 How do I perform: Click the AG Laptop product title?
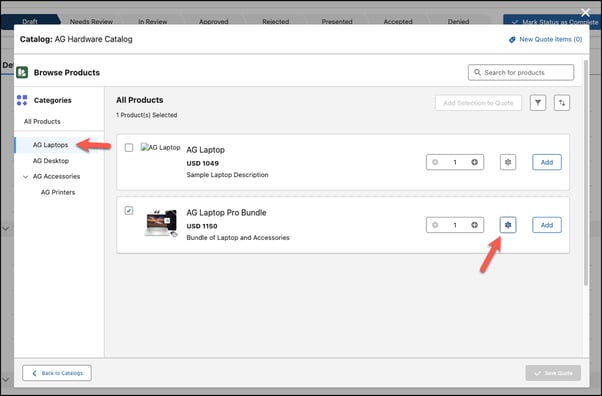pos(205,150)
